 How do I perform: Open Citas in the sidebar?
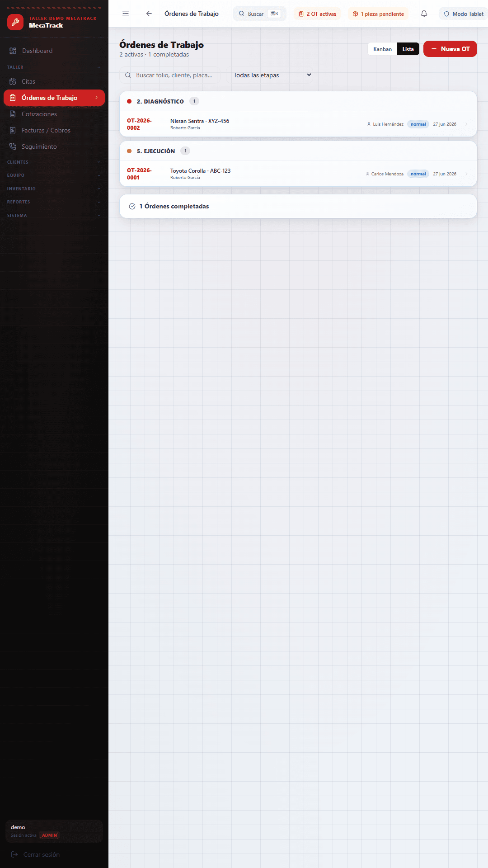pos(54,81)
